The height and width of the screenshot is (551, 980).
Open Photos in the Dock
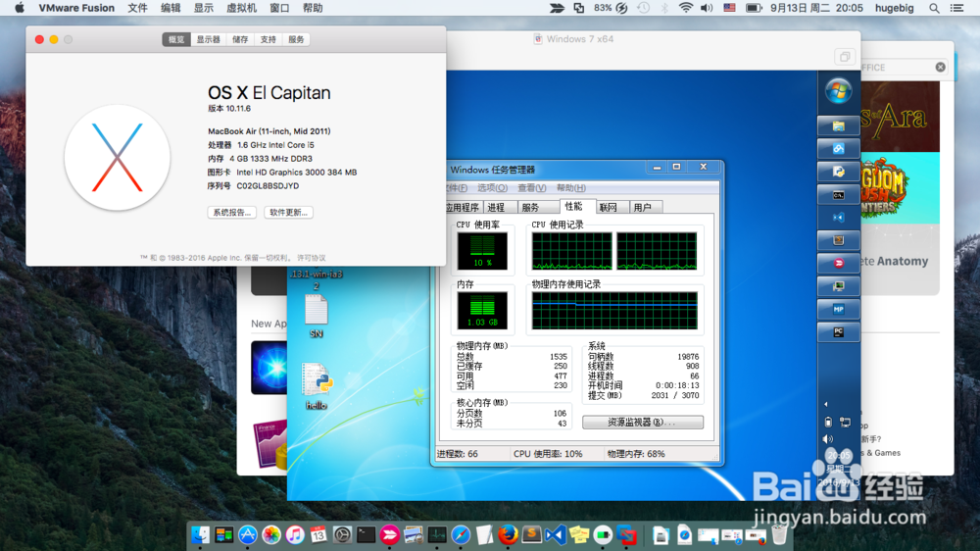click(x=271, y=534)
